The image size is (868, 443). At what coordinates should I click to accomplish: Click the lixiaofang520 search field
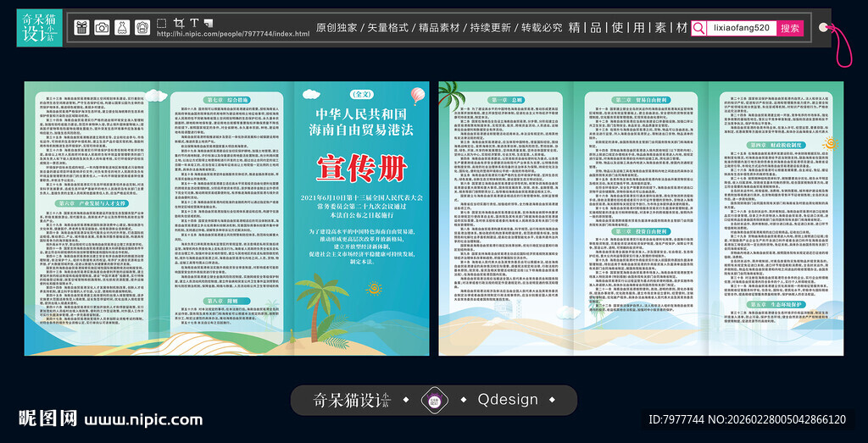(741, 28)
